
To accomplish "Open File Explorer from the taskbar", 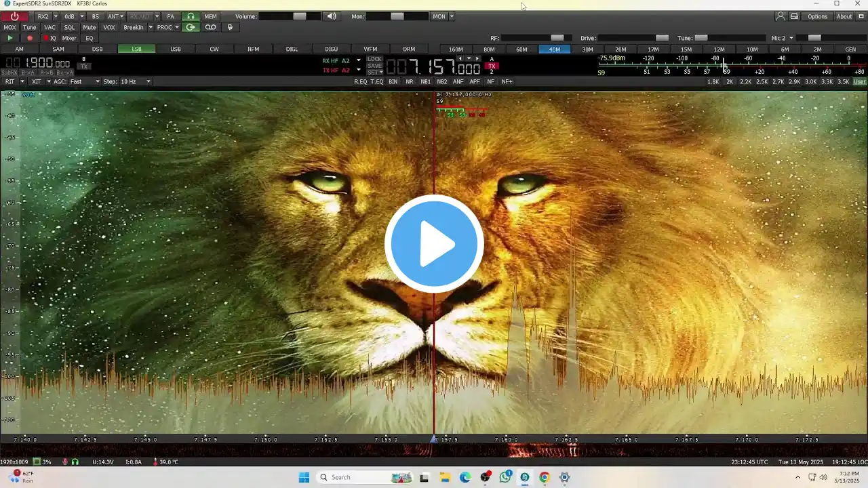I will click(445, 477).
